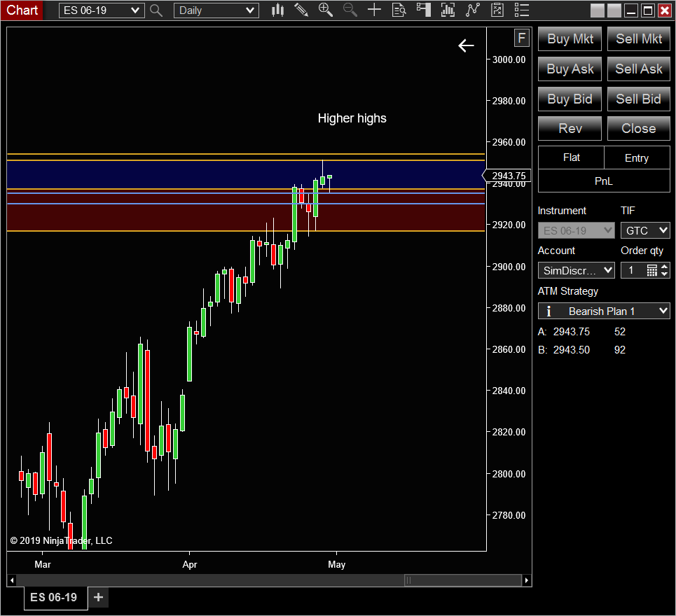Click the May label on time axis
Image resolution: width=676 pixels, height=616 pixels.
click(337, 564)
